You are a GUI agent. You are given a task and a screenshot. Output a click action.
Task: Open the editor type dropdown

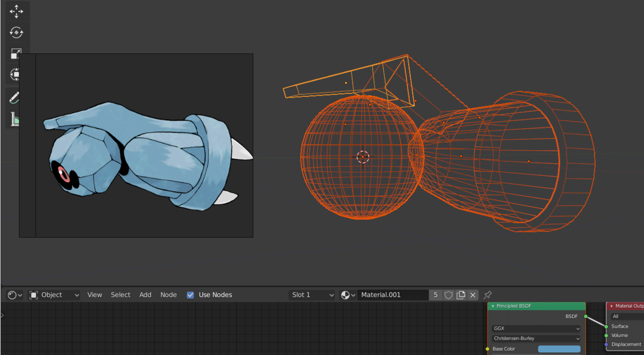(x=15, y=295)
